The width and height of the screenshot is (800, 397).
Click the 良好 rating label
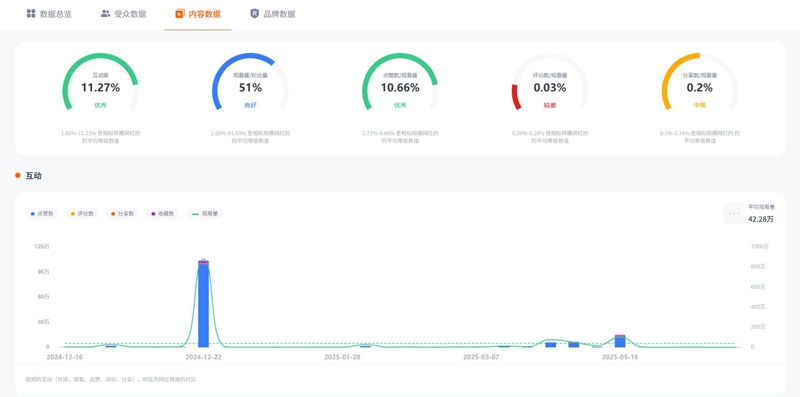coord(250,105)
